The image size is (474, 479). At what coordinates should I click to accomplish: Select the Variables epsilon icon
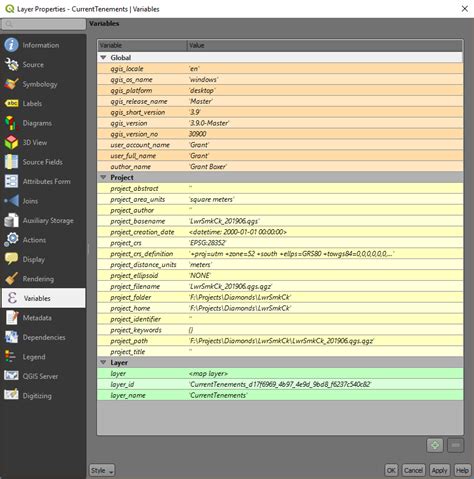coord(12,298)
